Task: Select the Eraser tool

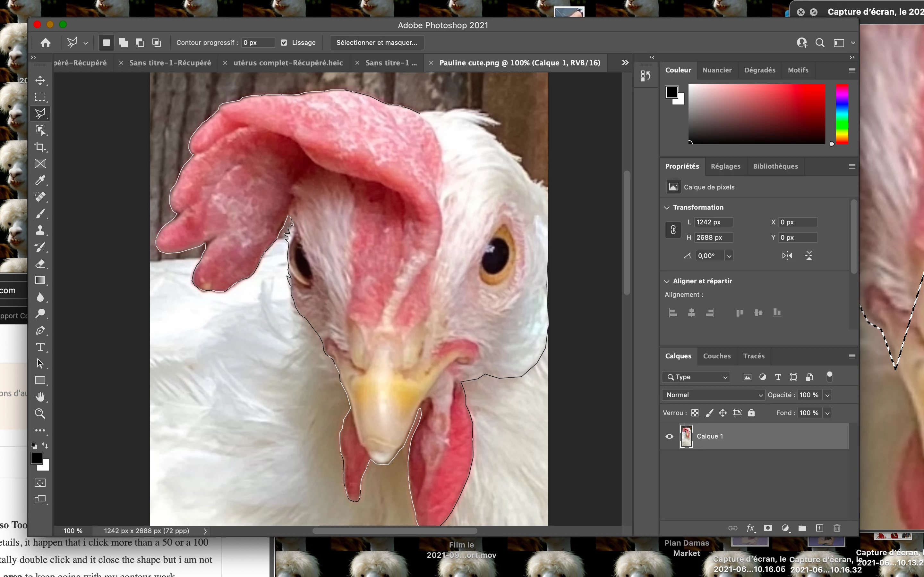Action: tap(40, 264)
